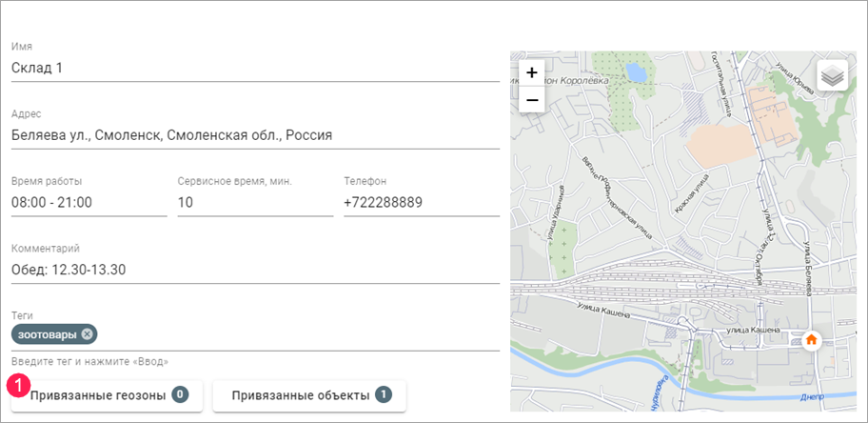The width and height of the screenshot is (868, 423).
Task: Edit the Комментарий field
Action: [x=255, y=270]
